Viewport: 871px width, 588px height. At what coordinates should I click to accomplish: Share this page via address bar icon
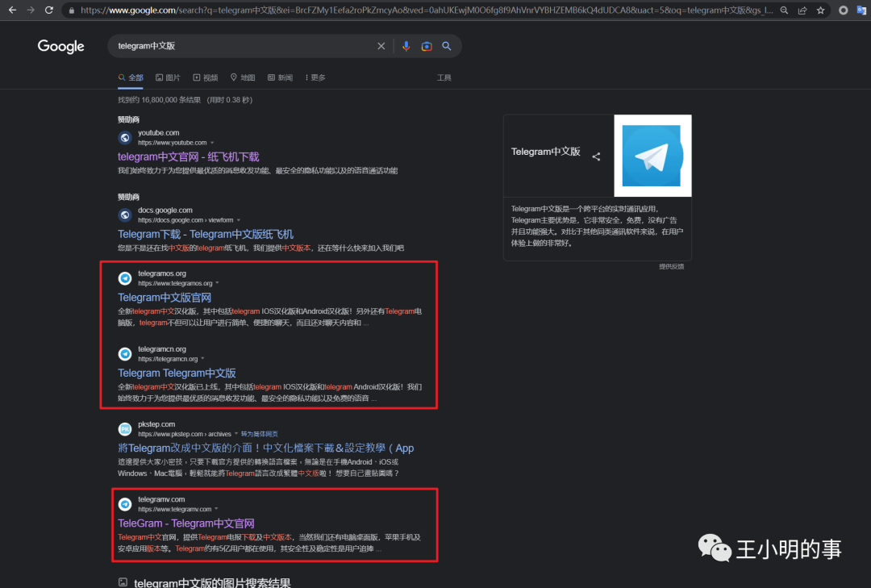(802, 10)
